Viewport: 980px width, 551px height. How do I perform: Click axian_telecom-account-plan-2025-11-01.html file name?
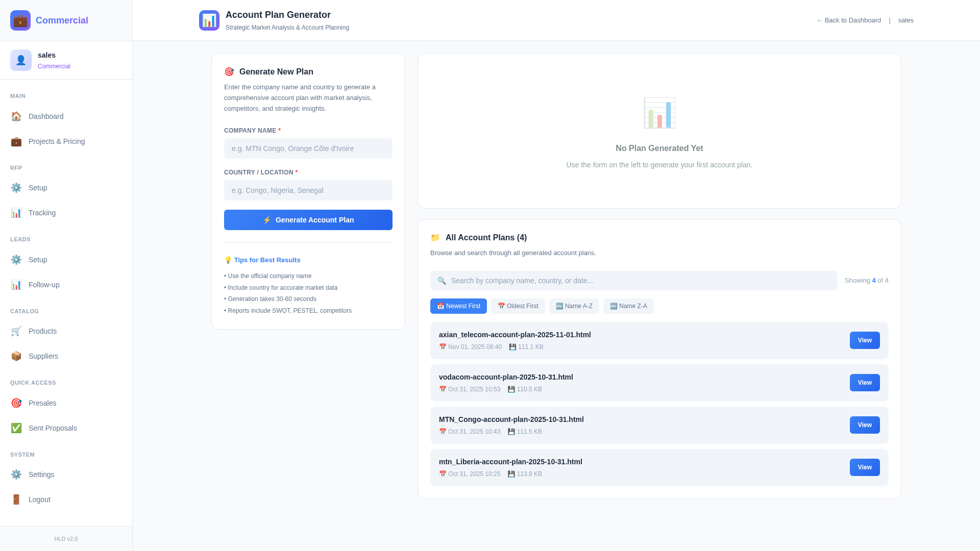tap(515, 335)
